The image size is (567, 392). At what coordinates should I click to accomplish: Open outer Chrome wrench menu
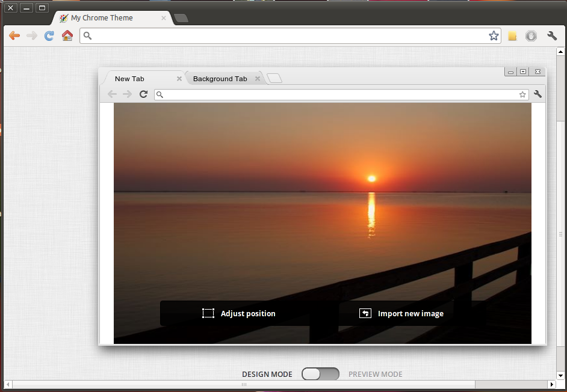click(552, 35)
